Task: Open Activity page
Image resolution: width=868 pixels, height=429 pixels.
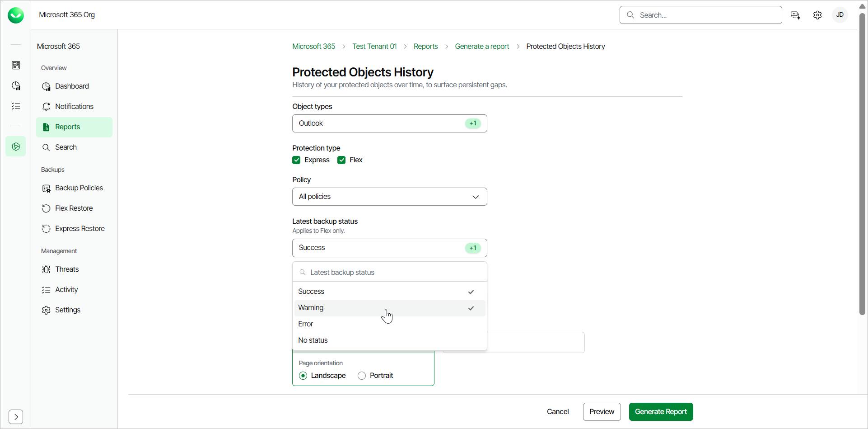Action: coord(74,290)
